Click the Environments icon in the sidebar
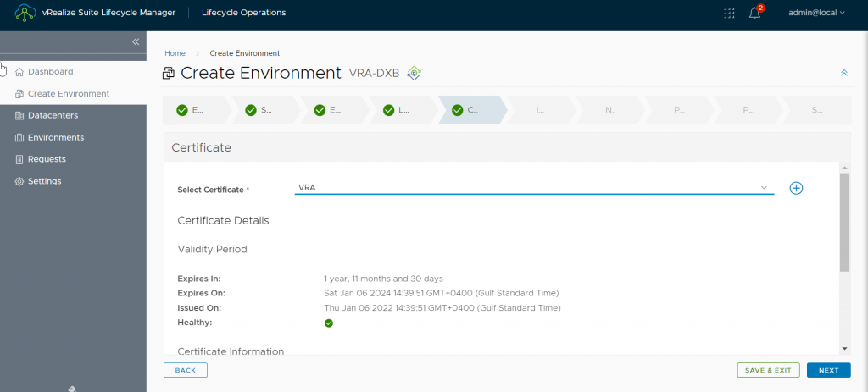Screen dimensions: 868x392 19,137
